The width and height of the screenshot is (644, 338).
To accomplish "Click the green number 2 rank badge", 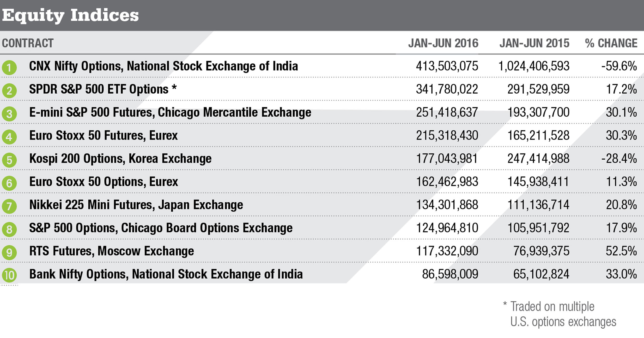I will 9,90.
